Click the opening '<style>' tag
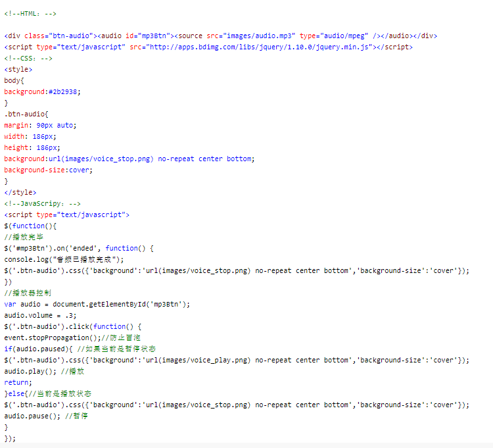This screenshot has width=493, height=448. coord(18,70)
